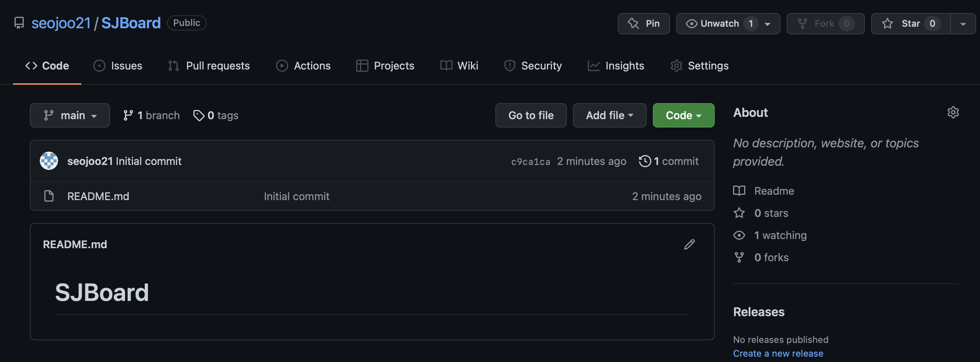
Task: Open the 0 stars link
Action: click(x=771, y=213)
